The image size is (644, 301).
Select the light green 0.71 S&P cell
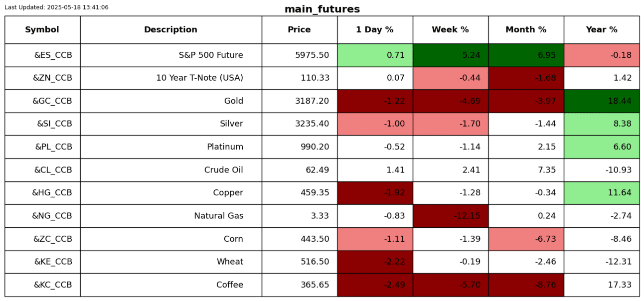[x=375, y=55]
